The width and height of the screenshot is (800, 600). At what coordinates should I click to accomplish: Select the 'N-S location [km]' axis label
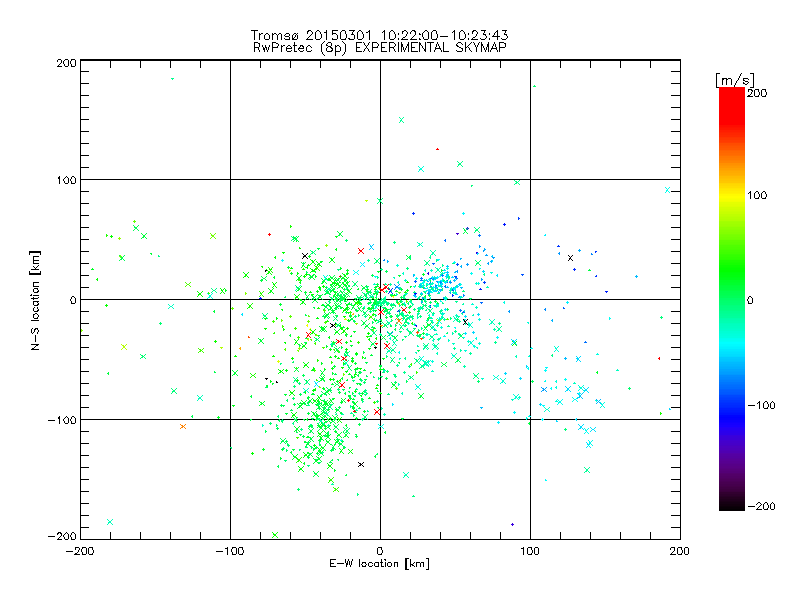pyautogui.click(x=35, y=300)
